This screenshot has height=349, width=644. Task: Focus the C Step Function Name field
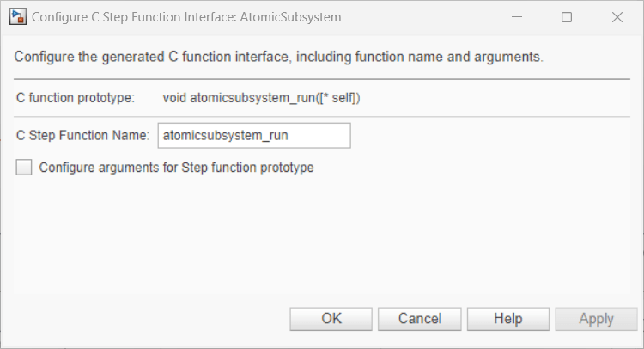(254, 136)
